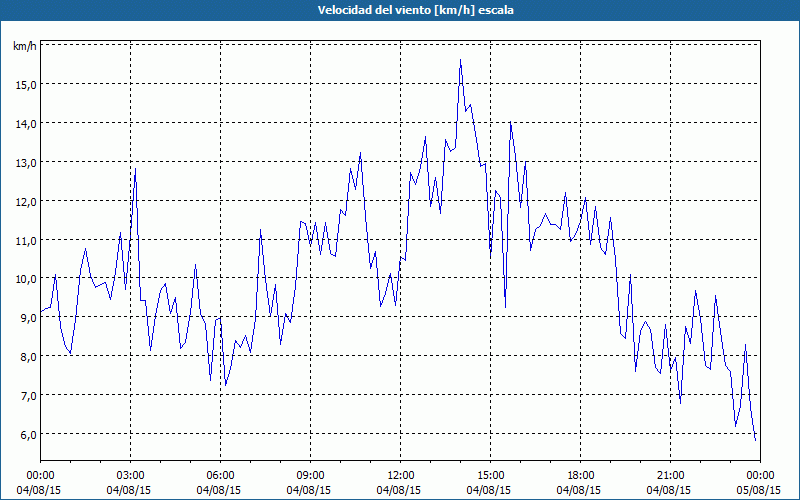
Task: Select the 7,0 y-axis value
Action: pyautogui.click(x=28, y=395)
